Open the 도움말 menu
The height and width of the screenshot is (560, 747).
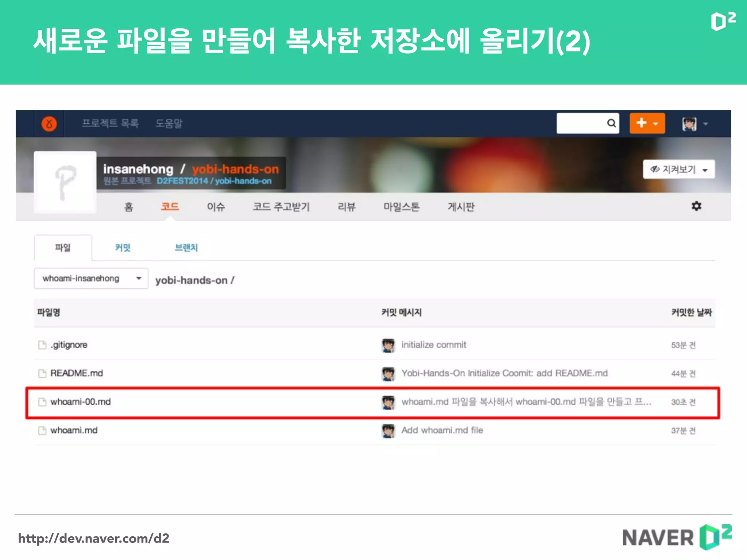[x=169, y=124]
